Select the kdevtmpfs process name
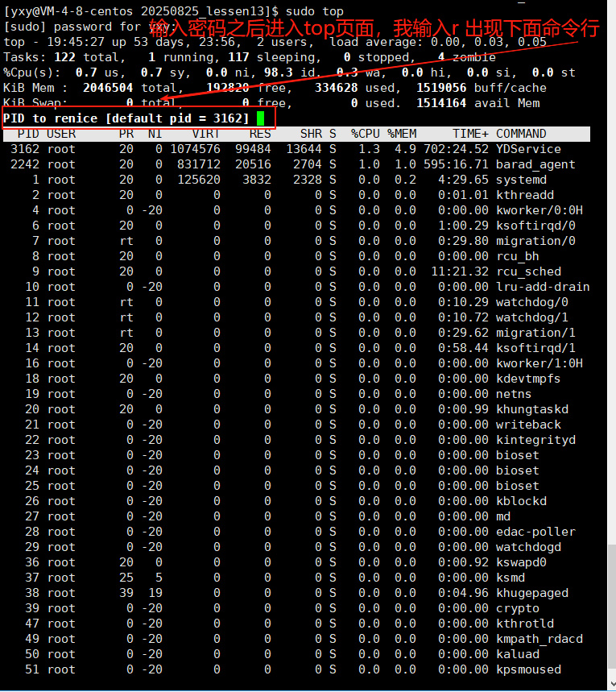 528,379
